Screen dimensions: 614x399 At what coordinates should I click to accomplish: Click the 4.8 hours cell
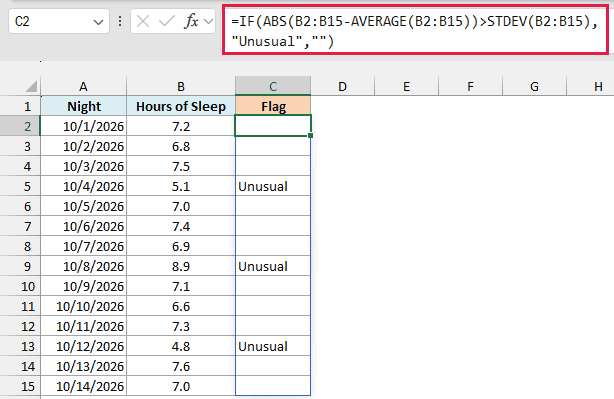(181, 346)
